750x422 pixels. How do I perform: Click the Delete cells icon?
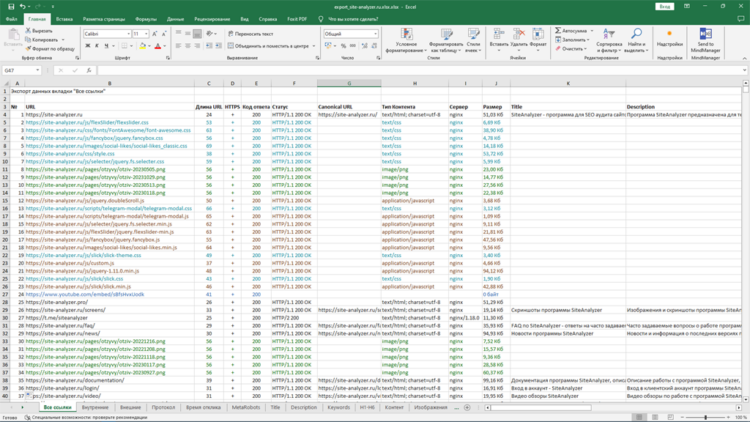pyautogui.click(x=518, y=33)
